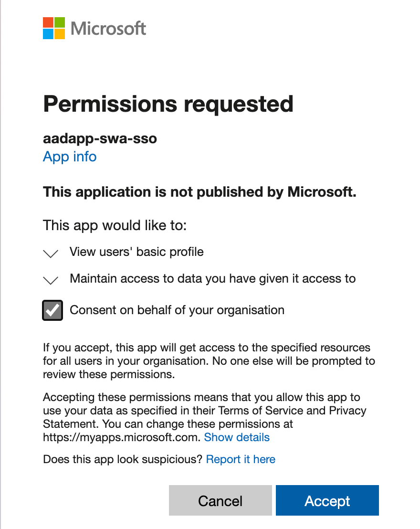This screenshot has height=529, width=420.
Task: Click the not published by Microsoft warning
Action: coord(199,191)
